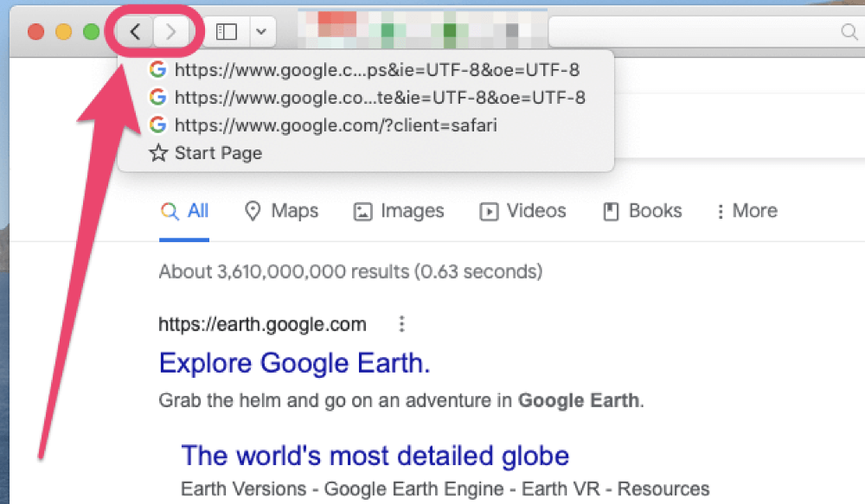Open the Explore Google Earth link
Screen dimensions: 865x504
(x=295, y=363)
